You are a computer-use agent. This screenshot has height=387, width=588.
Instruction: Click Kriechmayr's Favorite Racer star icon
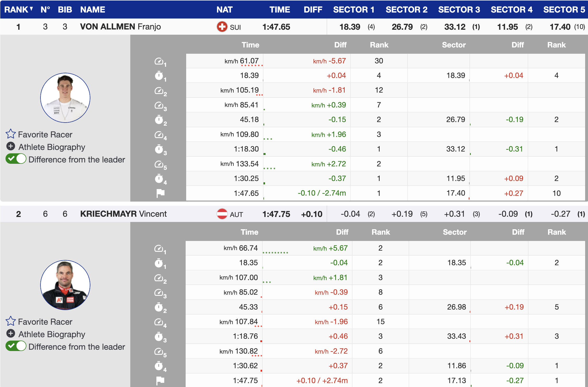[11, 321]
